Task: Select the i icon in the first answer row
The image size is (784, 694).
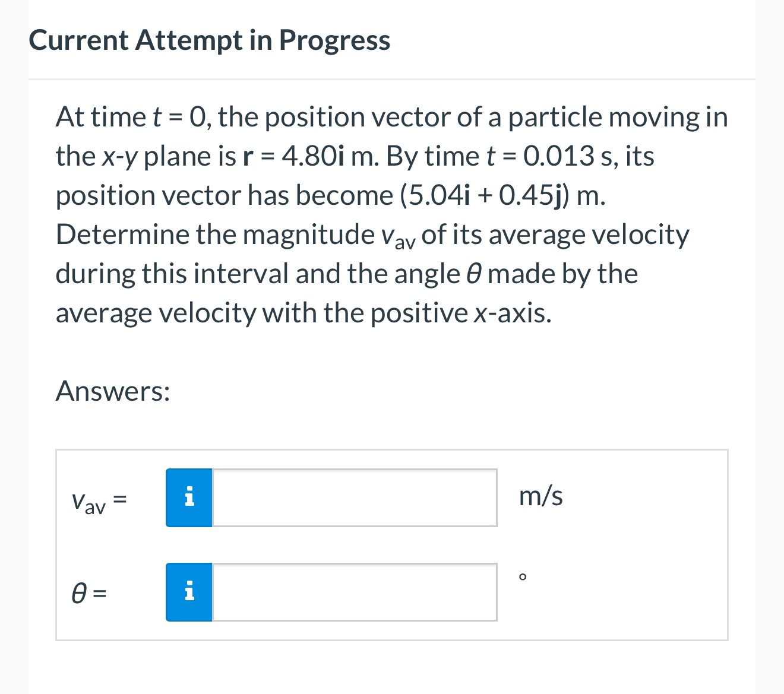Action: tap(189, 497)
